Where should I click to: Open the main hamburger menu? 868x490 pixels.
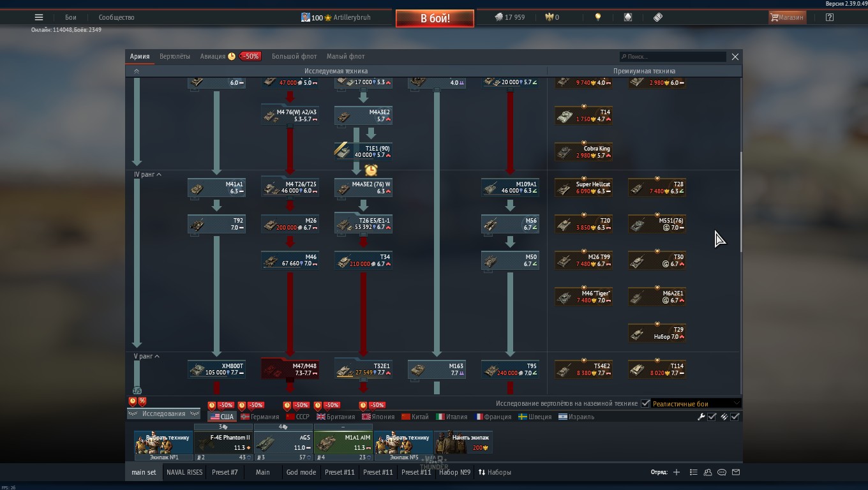pyautogui.click(x=39, y=17)
